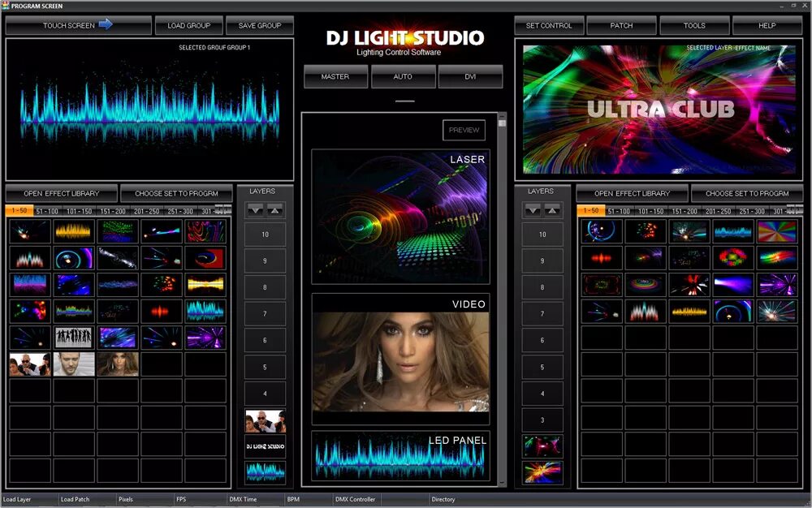812x508 pixels.
Task: Open the 201 - 250 tab in left panel
Action: 146,211
